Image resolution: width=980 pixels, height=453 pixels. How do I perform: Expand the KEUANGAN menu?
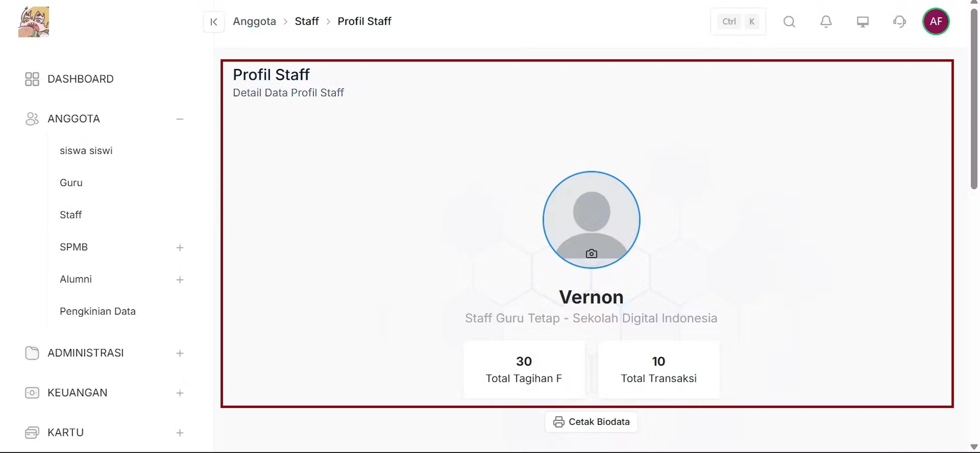(x=180, y=393)
